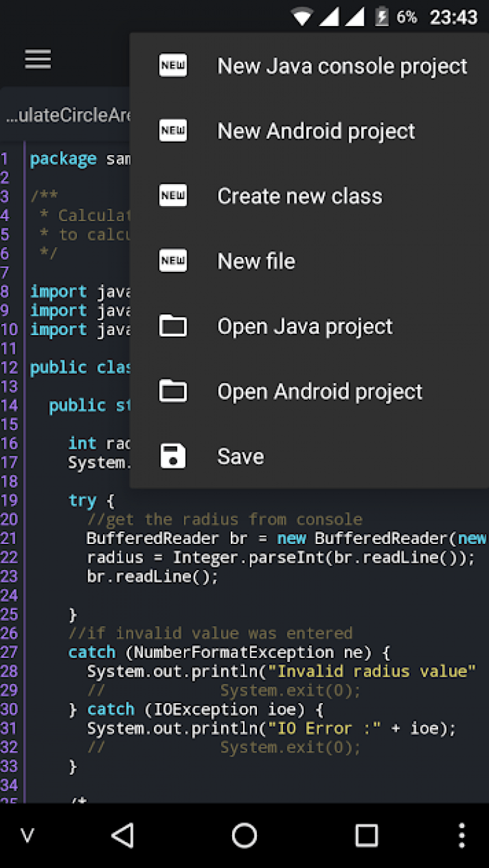The image size is (489, 868).
Task: Tap the Wi-Fi status icon
Action: pyautogui.click(x=302, y=18)
